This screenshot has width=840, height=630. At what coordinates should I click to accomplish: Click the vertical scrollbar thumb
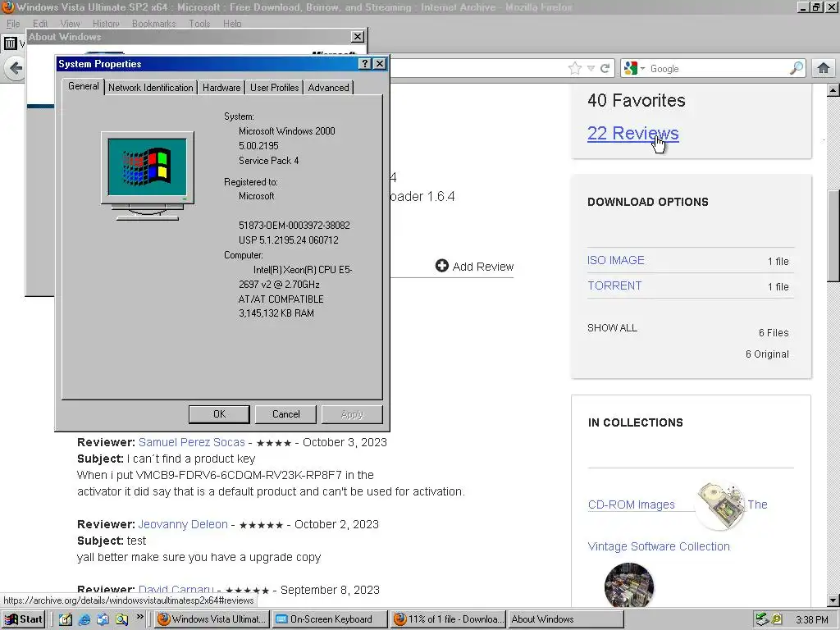coord(833,235)
